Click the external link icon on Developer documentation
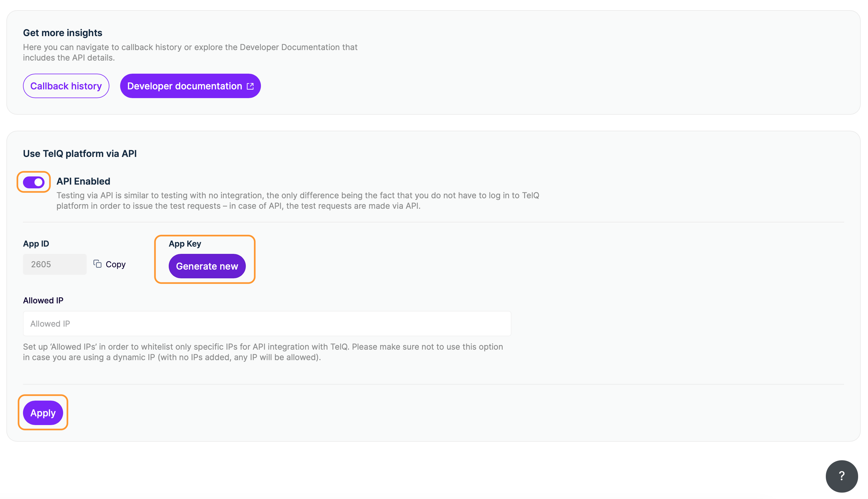868x499 pixels. (x=250, y=86)
